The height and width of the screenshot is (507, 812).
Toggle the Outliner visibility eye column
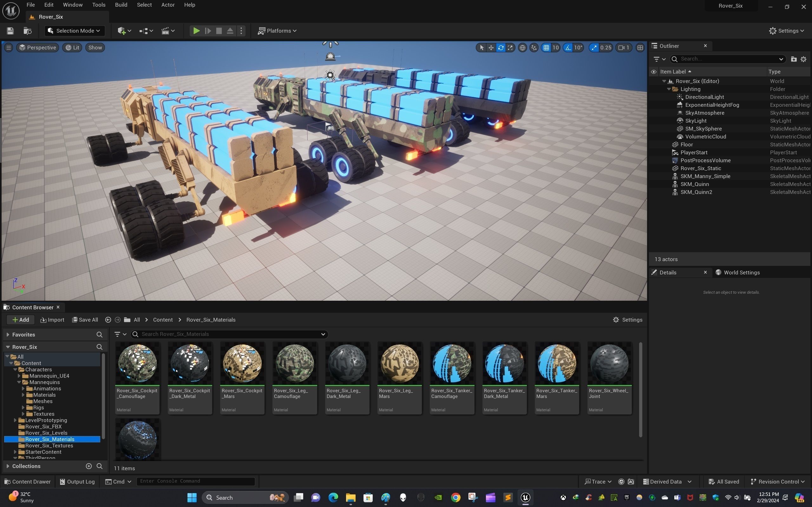[654, 72]
